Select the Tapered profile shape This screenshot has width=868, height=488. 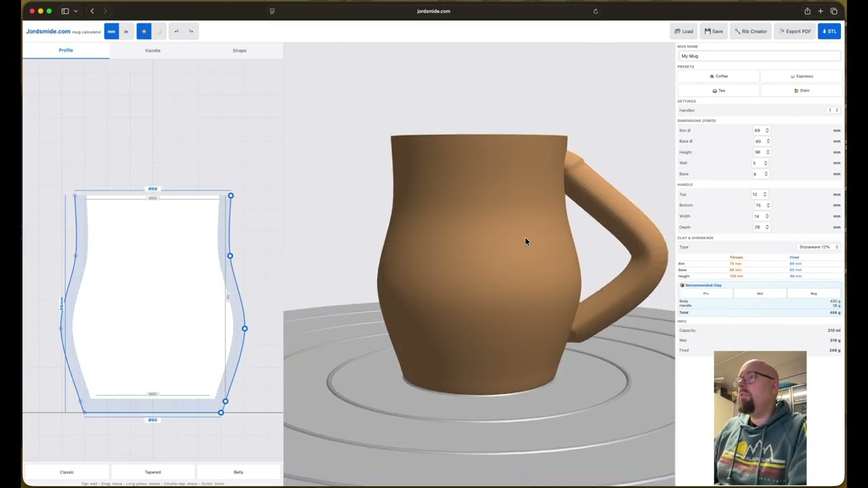pyautogui.click(x=153, y=472)
